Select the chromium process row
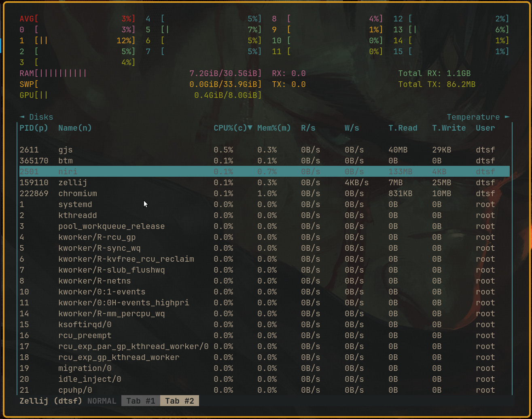Image resolution: width=532 pixels, height=419 pixels. tap(265, 194)
